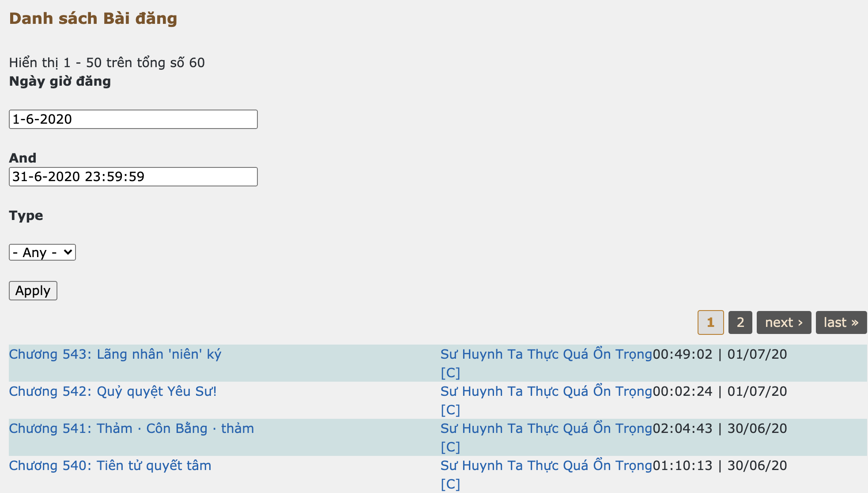Screen dimensions: 868x493
Task: Open Chương 541: Thảm · Côn Bằng · thảm
Action: 132,429
